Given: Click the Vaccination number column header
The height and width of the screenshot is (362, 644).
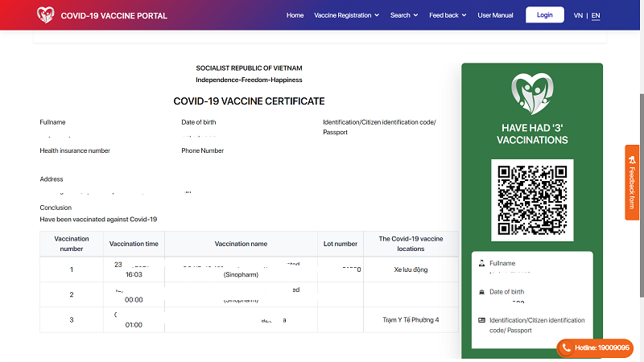Looking at the screenshot, I should coord(72,244).
